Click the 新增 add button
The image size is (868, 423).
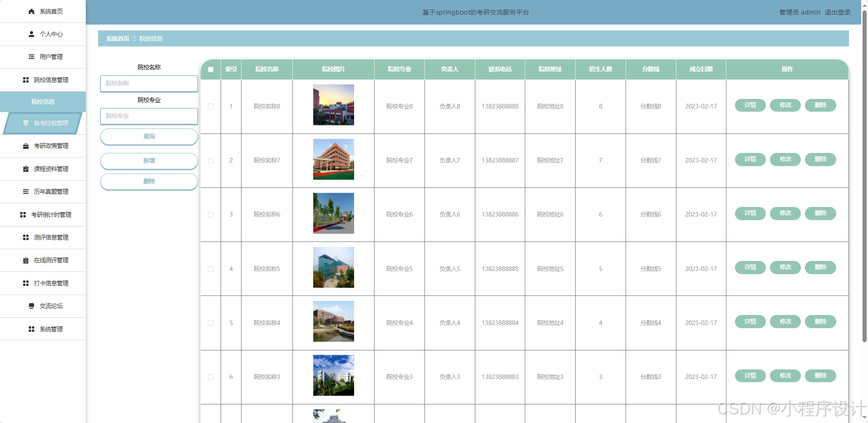149,161
